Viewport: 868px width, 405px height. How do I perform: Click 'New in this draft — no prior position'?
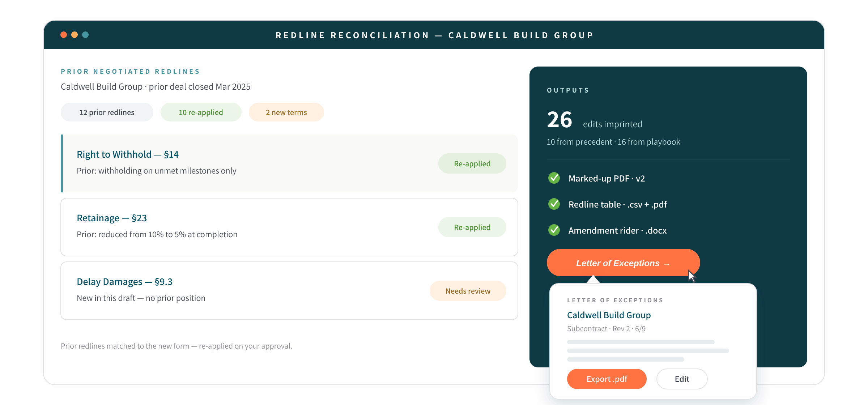(141, 298)
